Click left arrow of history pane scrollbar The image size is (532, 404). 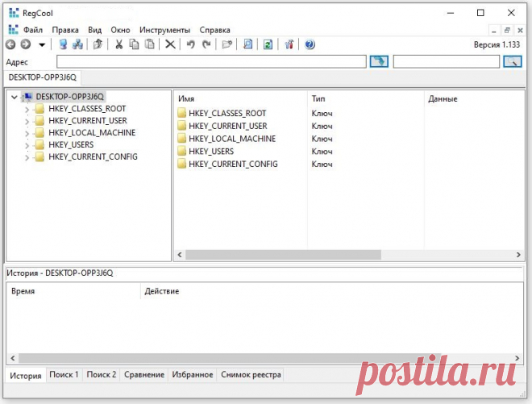click(x=13, y=358)
